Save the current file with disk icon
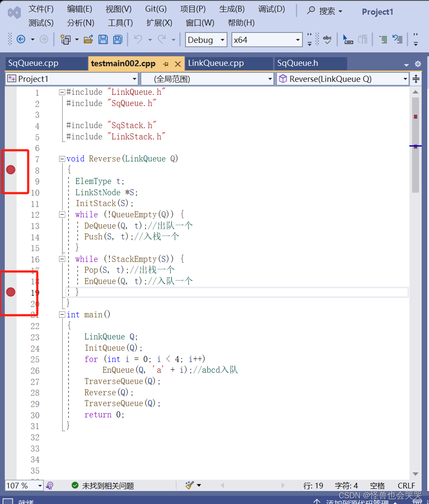 [x=103, y=39]
